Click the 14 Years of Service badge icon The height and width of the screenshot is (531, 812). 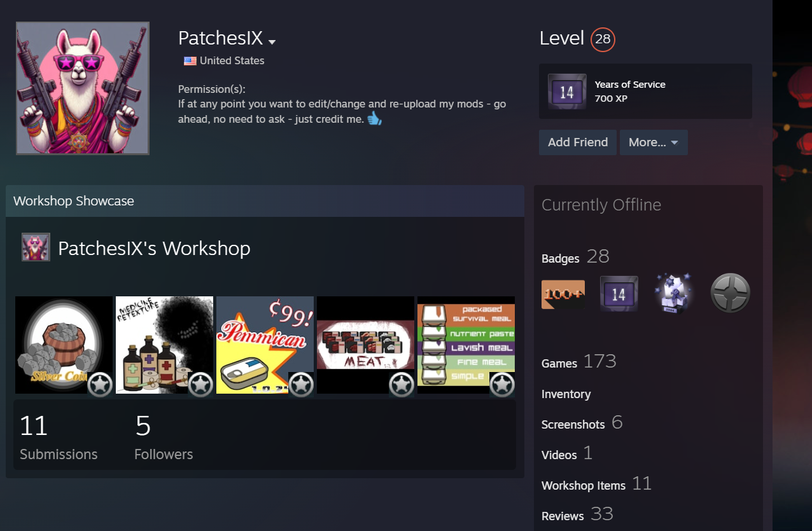click(x=567, y=92)
